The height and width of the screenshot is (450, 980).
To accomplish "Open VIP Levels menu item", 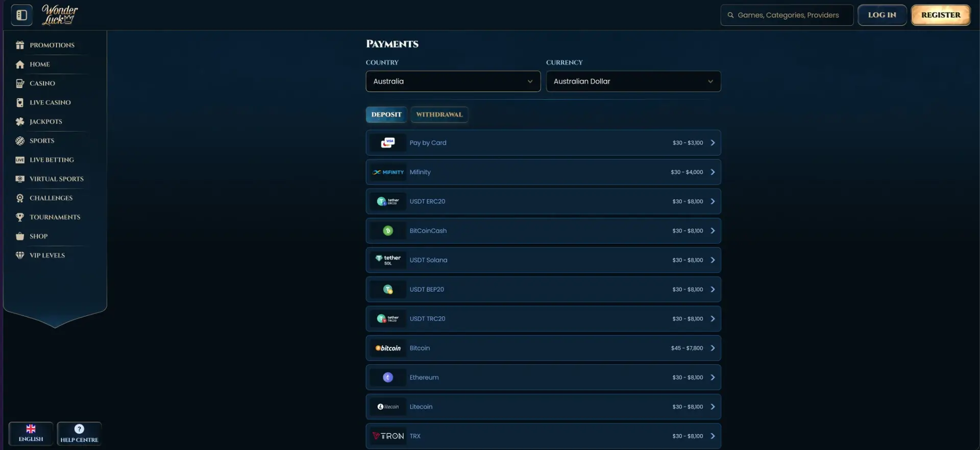I will (47, 255).
